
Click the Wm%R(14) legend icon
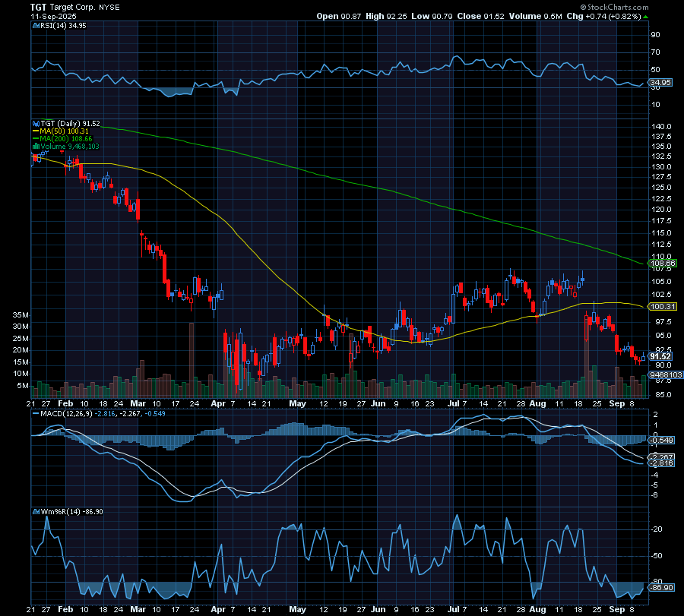pyautogui.click(x=34, y=511)
